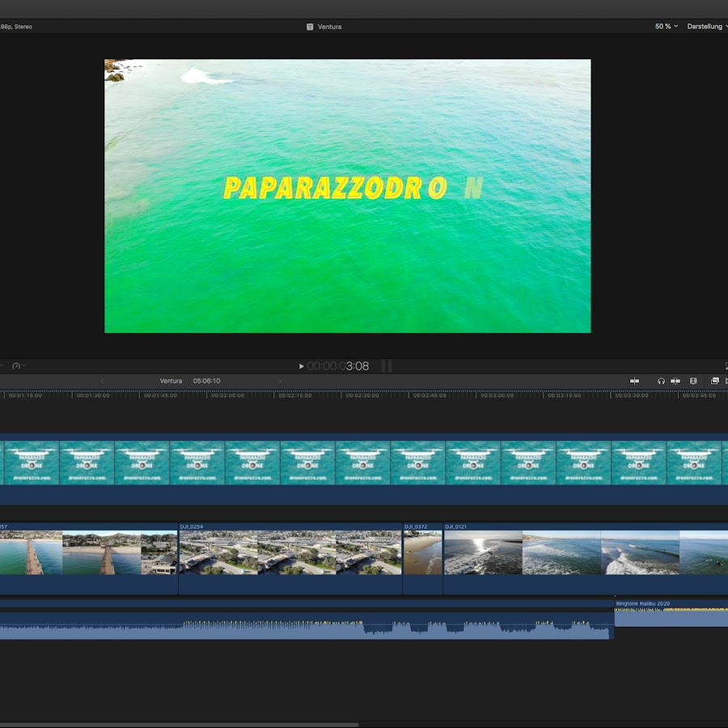The image size is (728, 728).
Task: Toggle skimming in the timeline toolbar
Action: (x=634, y=381)
